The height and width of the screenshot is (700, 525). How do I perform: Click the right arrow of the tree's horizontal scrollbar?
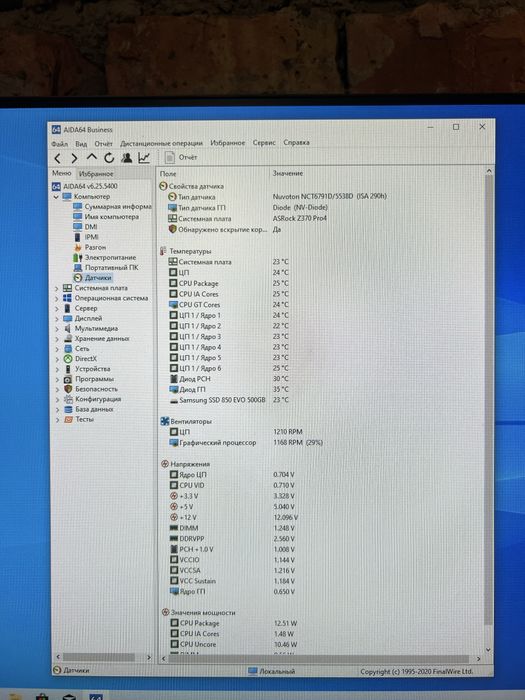[x=149, y=658]
